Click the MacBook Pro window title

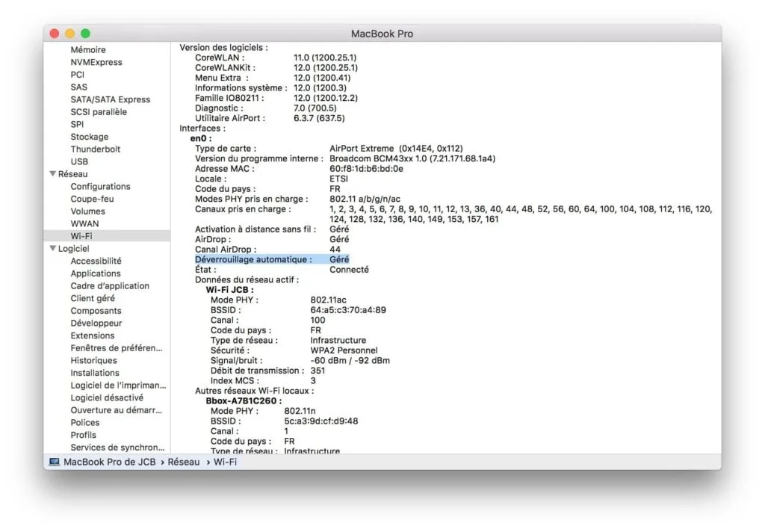[x=382, y=34]
